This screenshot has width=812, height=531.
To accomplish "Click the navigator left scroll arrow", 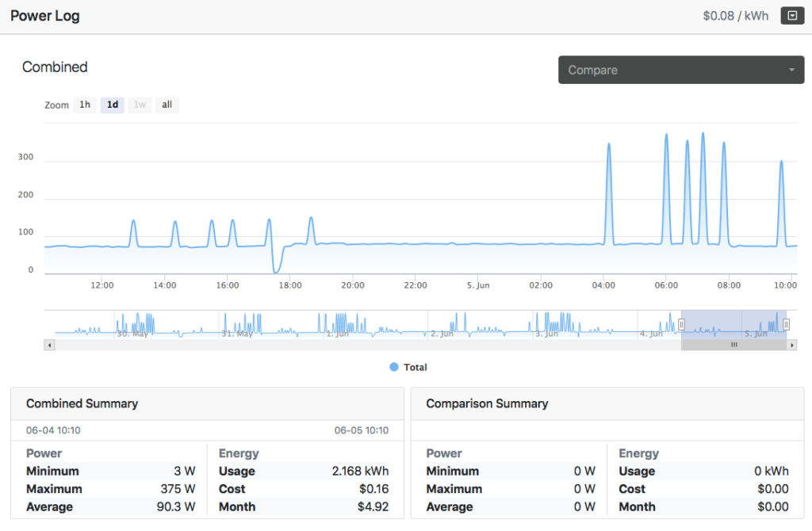I will [50, 346].
